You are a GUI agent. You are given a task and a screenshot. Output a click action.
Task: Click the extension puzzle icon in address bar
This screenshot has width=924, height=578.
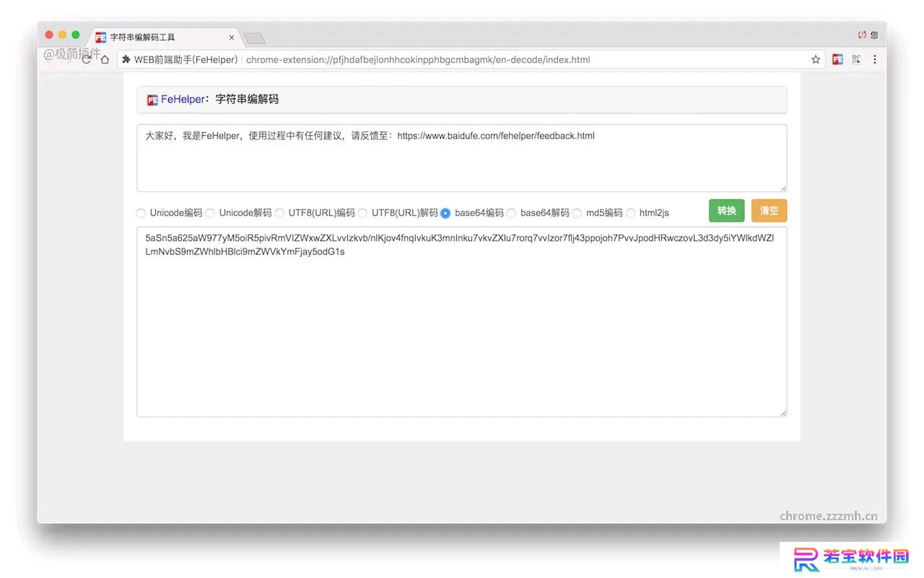click(126, 59)
